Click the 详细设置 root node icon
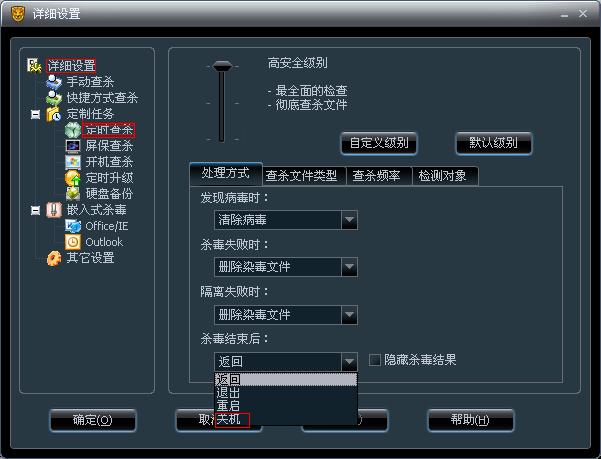Viewport: 601px width, 459px height. (34, 66)
